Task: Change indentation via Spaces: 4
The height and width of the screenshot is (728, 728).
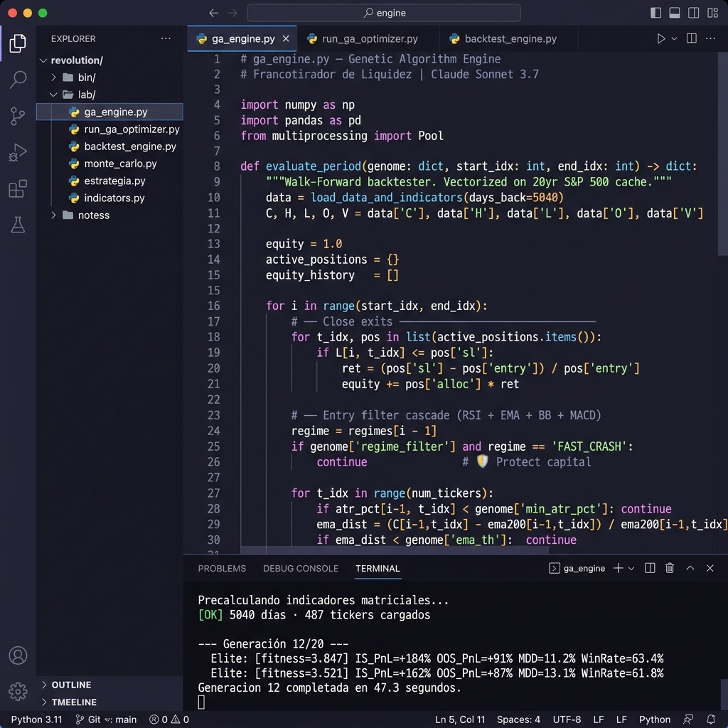Action: (x=518, y=719)
